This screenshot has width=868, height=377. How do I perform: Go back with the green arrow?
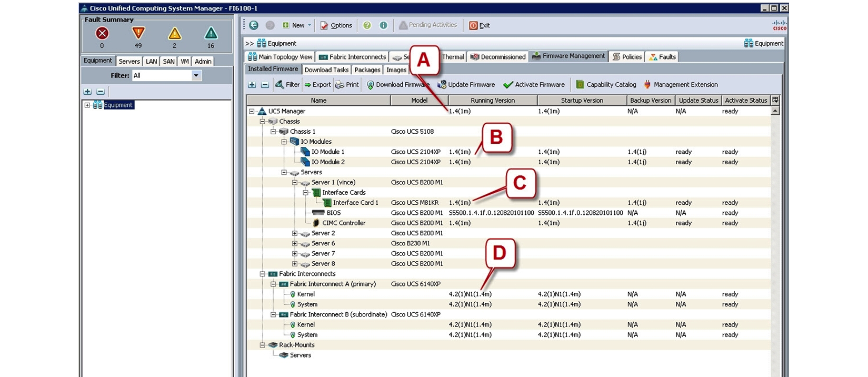pos(254,25)
